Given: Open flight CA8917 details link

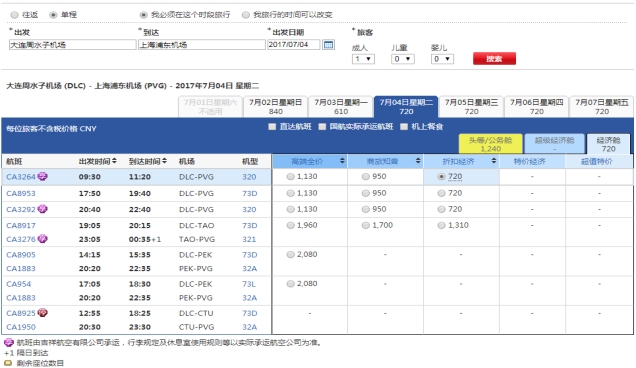Looking at the screenshot, I should tap(21, 226).
